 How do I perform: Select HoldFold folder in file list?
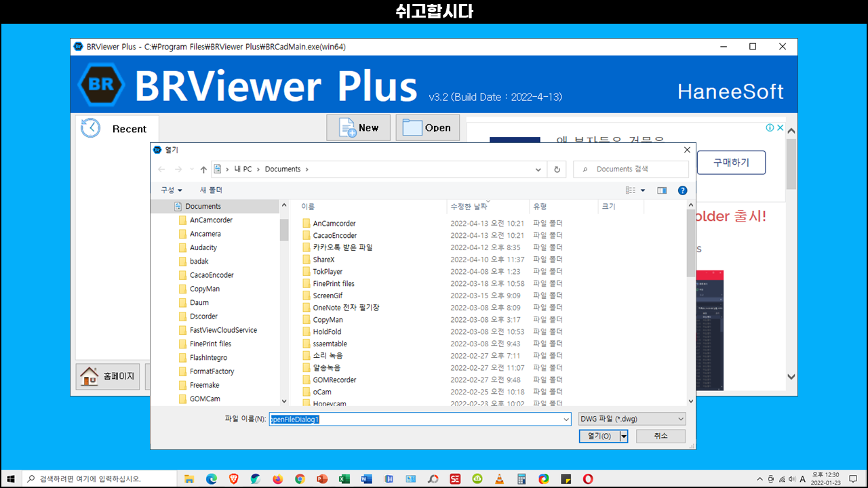[x=327, y=332]
